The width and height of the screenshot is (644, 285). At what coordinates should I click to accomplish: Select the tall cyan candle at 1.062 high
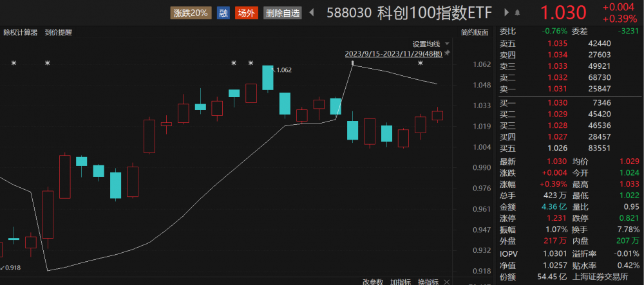coord(268,78)
